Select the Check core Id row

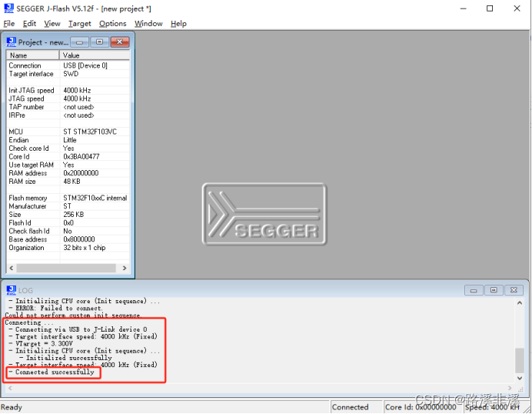68,148
